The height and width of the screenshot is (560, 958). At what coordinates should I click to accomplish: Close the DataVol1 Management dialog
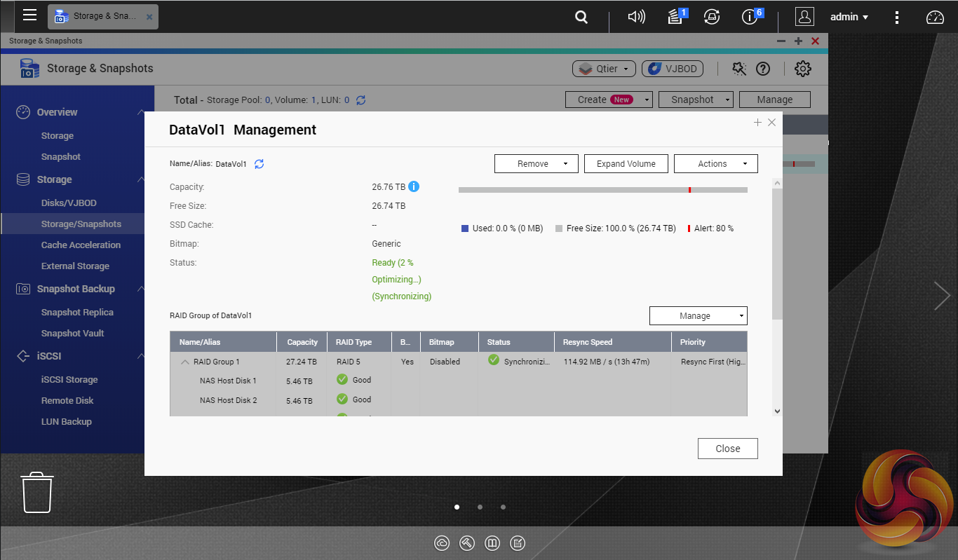point(727,449)
